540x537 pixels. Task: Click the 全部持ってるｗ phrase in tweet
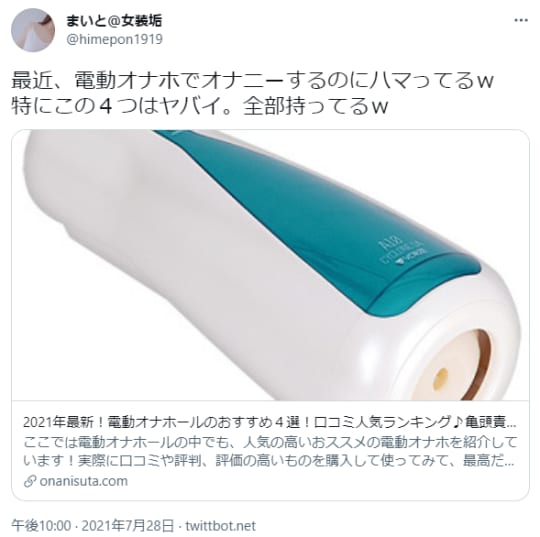click(315, 106)
